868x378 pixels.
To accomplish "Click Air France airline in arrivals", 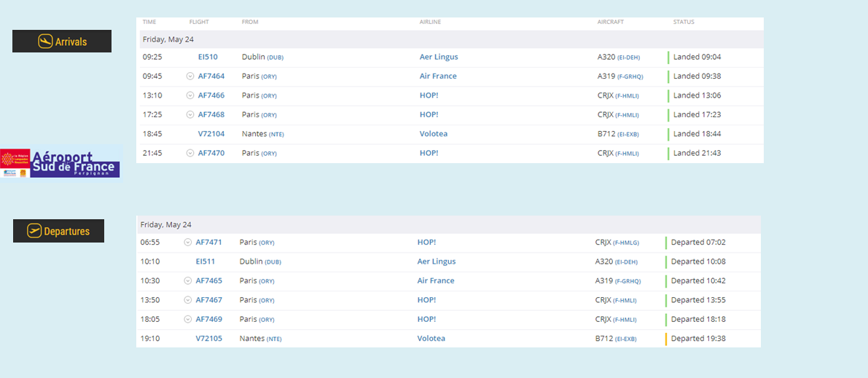I will [439, 76].
